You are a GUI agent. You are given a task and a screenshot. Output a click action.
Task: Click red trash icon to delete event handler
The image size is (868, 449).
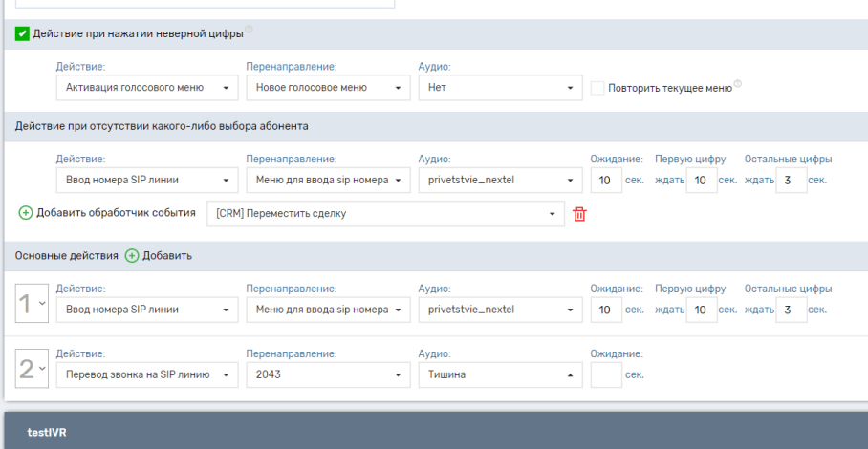pyautogui.click(x=579, y=214)
